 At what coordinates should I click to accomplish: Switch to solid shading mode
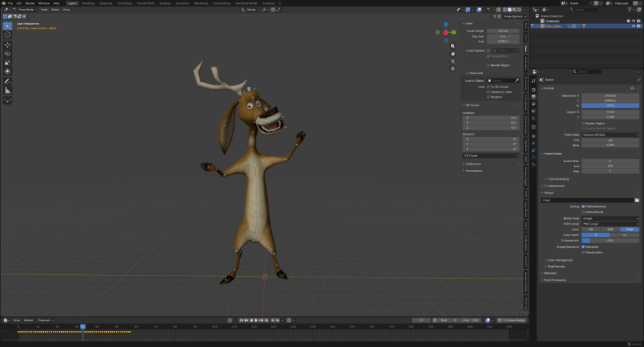click(509, 10)
